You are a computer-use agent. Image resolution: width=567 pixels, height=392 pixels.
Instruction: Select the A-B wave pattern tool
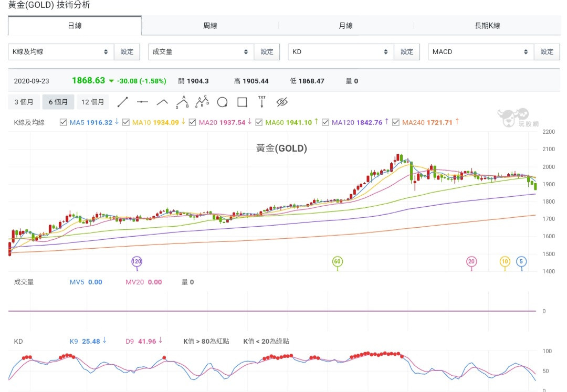click(x=182, y=101)
